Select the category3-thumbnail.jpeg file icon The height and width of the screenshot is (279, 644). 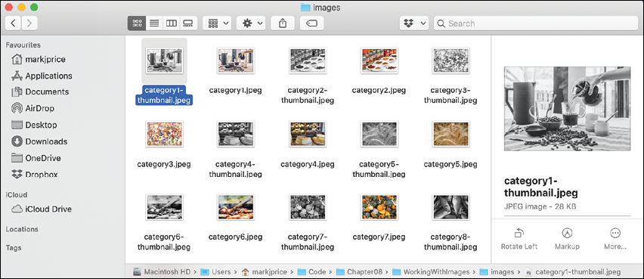(450, 60)
